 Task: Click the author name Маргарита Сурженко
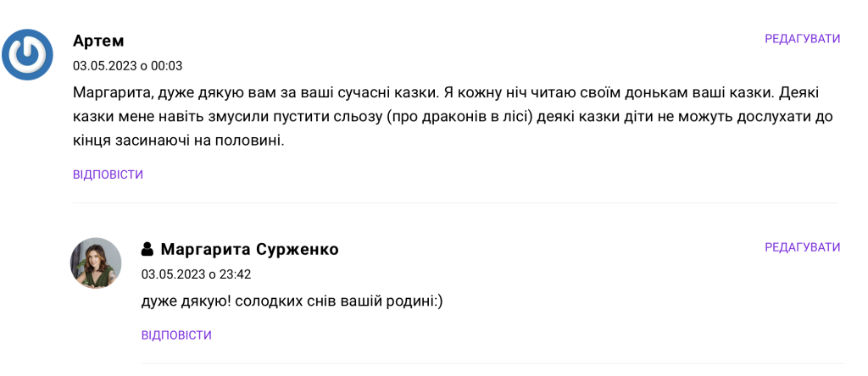click(x=249, y=249)
